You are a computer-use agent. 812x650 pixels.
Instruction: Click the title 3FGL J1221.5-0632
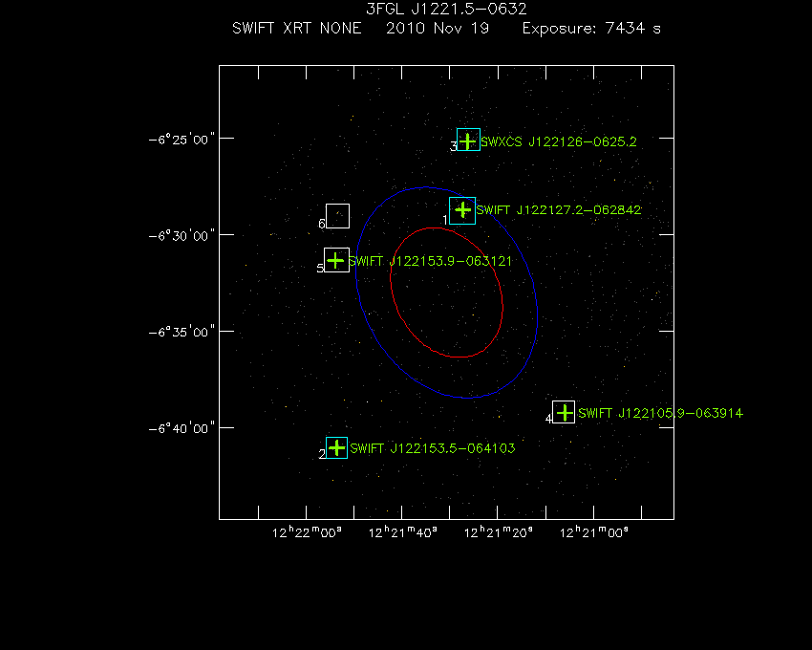pyautogui.click(x=446, y=9)
